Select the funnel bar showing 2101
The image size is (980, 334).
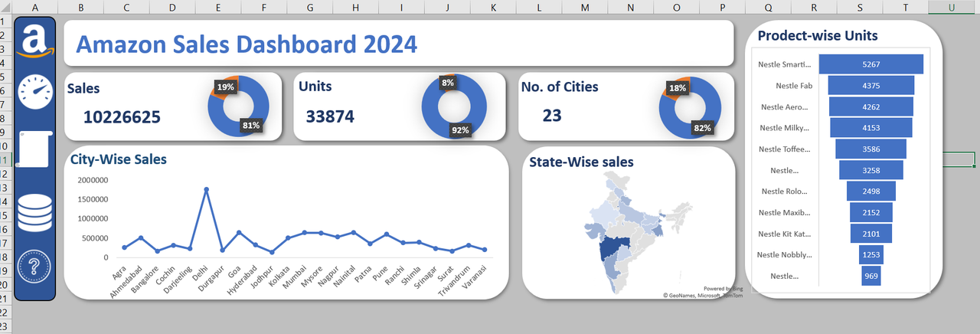pyautogui.click(x=871, y=234)
